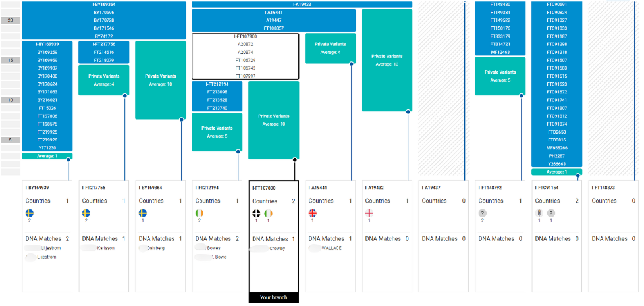Click the I-BY169939 card title

click(37, 188)
